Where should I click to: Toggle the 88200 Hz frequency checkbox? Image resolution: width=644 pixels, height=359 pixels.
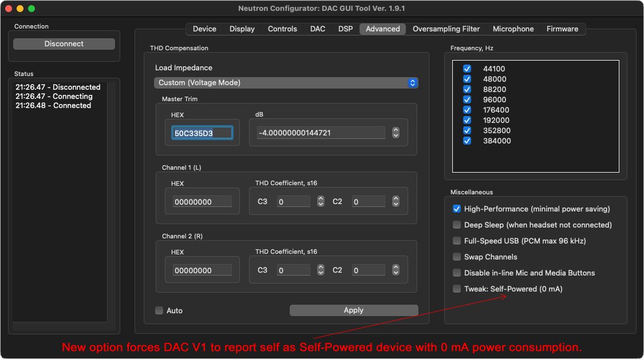point(467,89)
